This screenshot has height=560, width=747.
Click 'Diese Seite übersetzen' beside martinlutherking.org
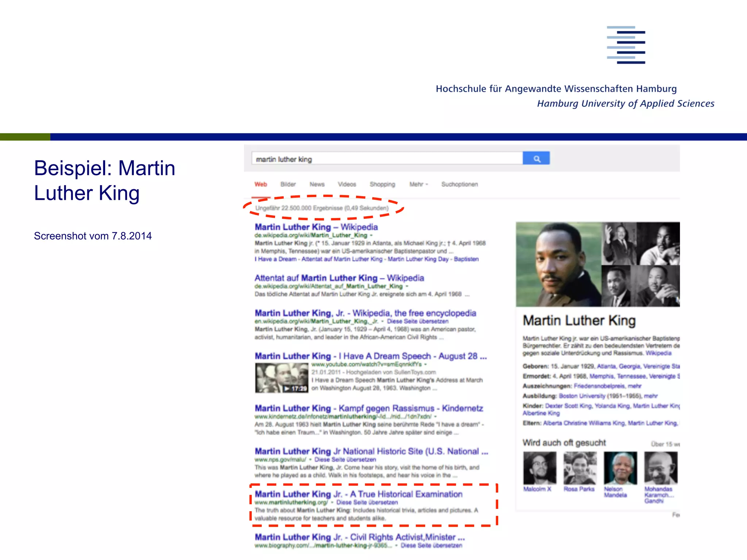pyautogui.click(x=367, y=503)
